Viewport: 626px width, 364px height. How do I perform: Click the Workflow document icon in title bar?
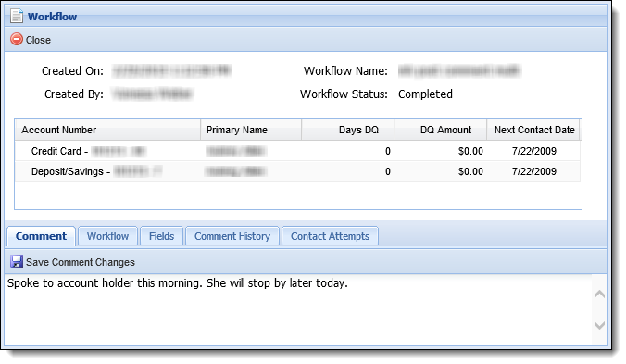point(17,16)
